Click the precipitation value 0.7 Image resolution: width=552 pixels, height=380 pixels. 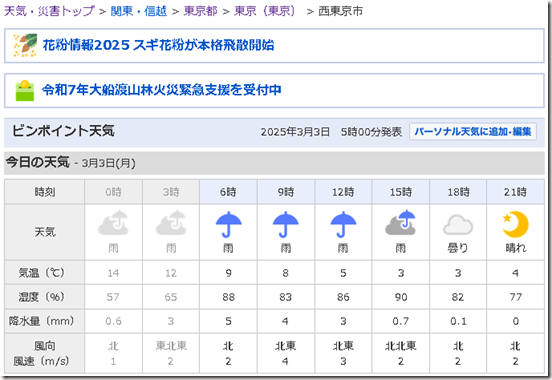pyautogui.click(x=401, y=321)
